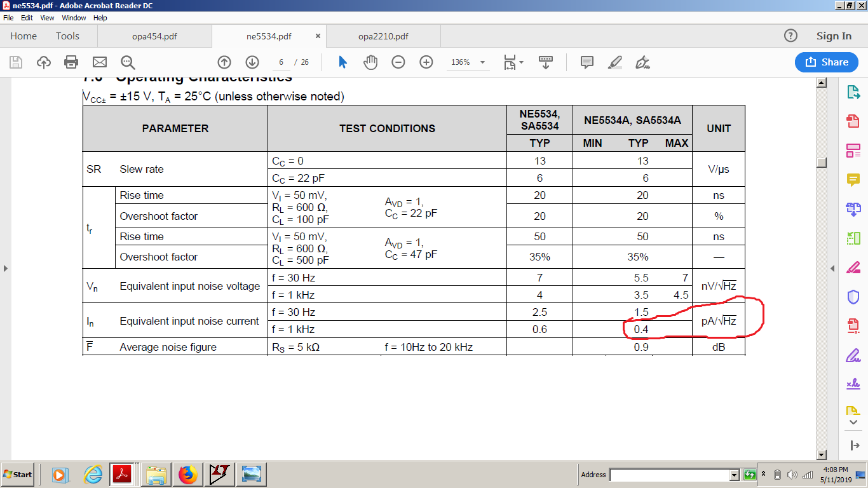The image size is (868, 488).
Task: Click the page number input field
Action: coord(280,62)
